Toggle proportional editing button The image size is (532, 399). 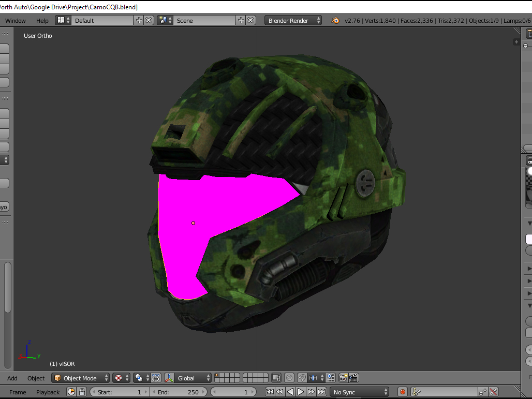(x=289, y=378)
